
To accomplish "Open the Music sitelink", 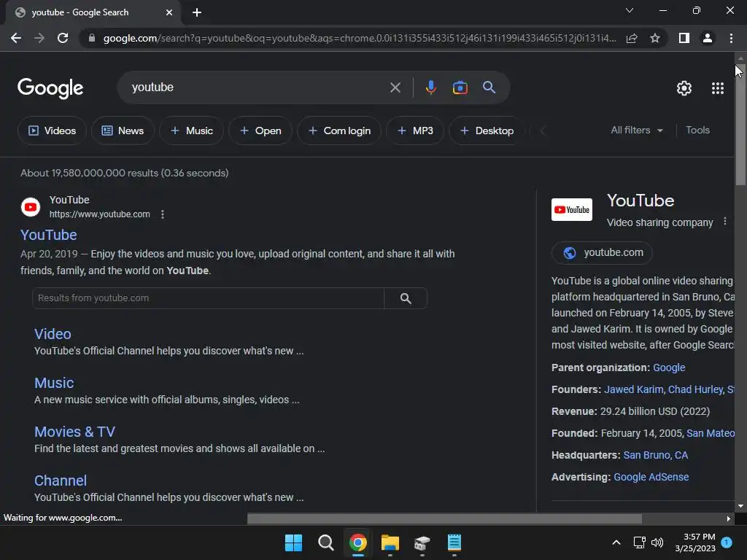I will [54, 383].
